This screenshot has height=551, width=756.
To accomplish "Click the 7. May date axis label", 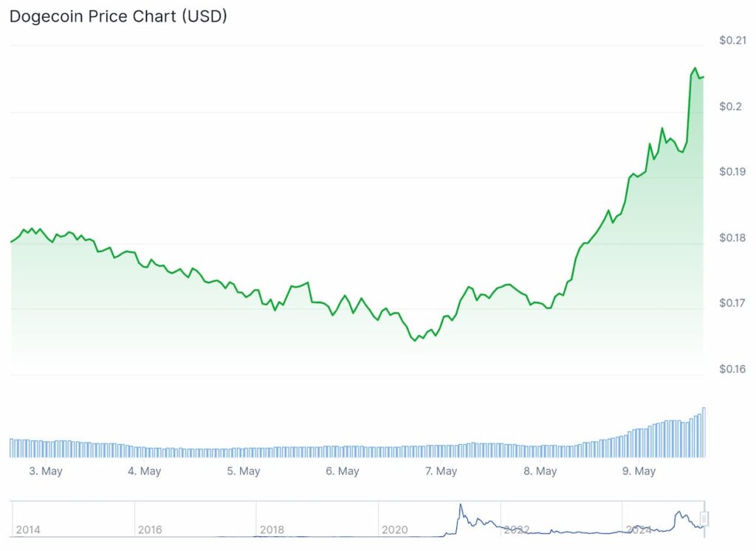I will click(x=441, y=471).
